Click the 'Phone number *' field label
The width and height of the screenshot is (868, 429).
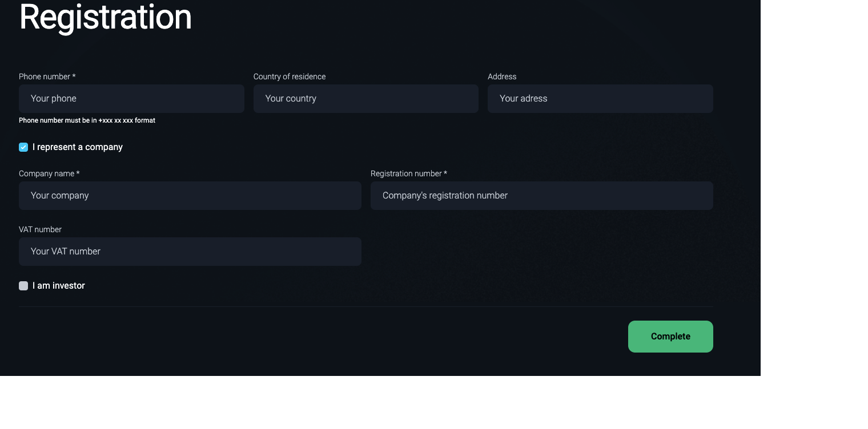click(x=47, y=76)
